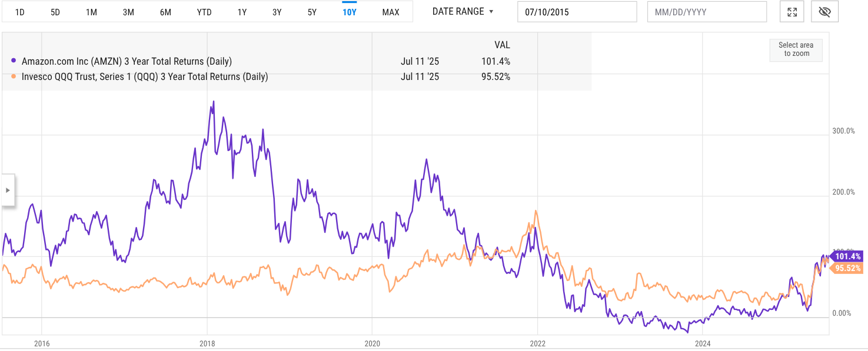The height and width of the screenshot is (351, 868).
Task: Click the 0.00% y-axis label
Action: 843,313
